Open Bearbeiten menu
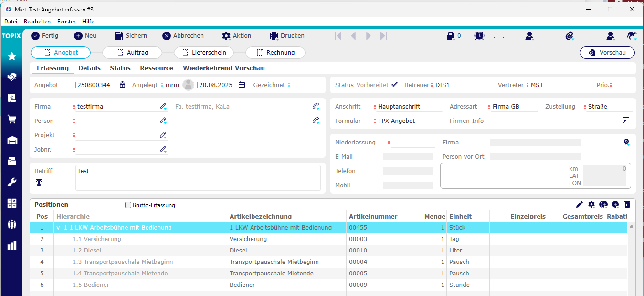644x296 pixels. [37, 22]
